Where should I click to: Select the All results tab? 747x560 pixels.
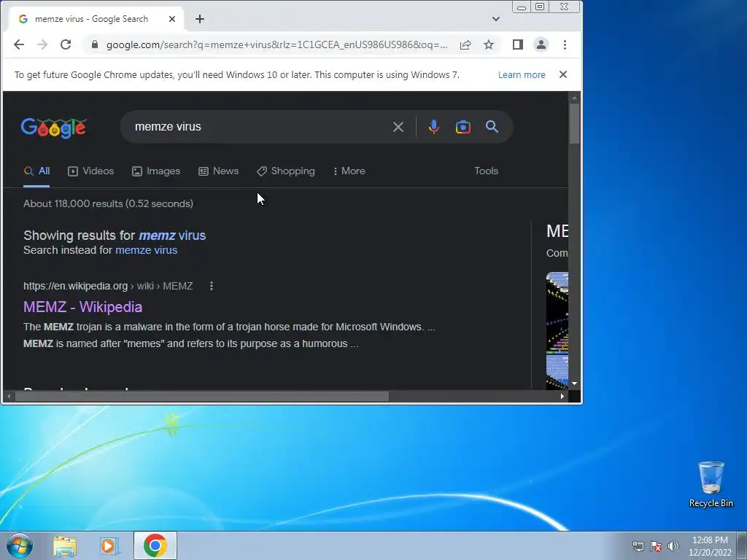pyautogui.click(x=37, y=171)
